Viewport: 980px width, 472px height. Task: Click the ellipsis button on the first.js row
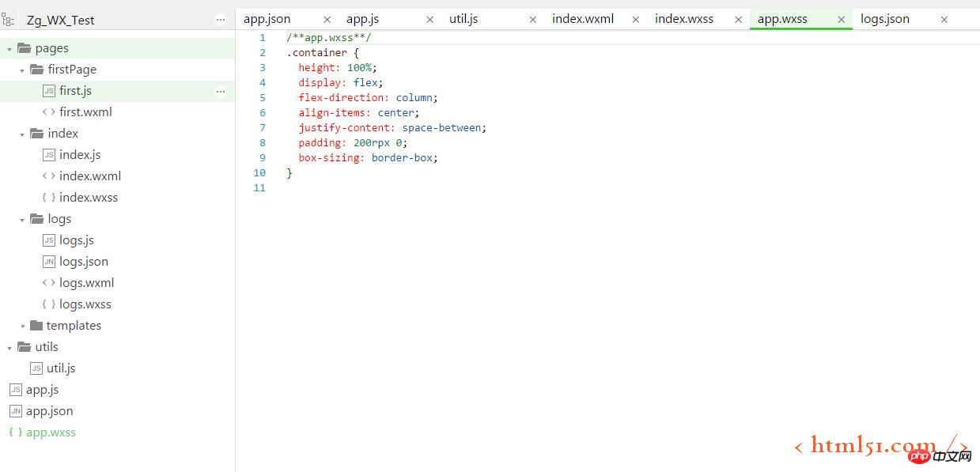tap(221, 91)
